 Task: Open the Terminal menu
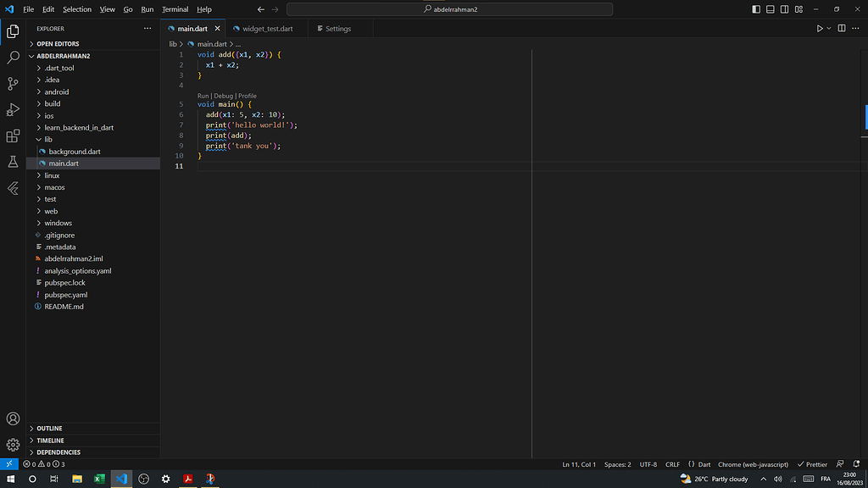pyautogui.click(x=175, y=9)
